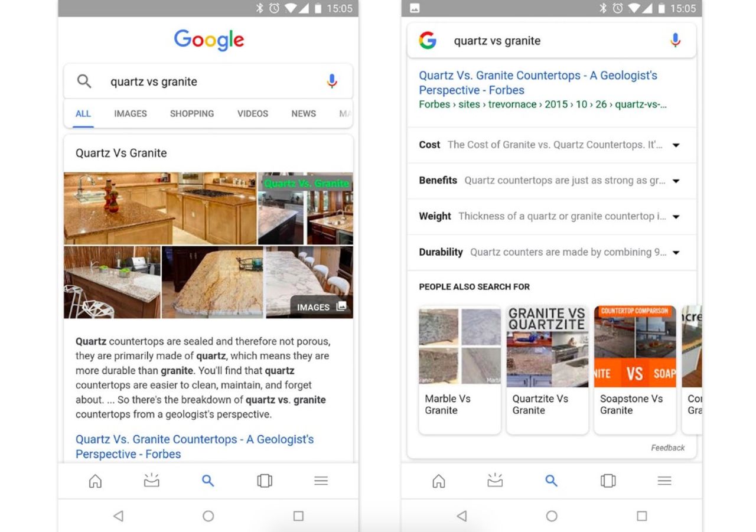
Task: Expand the Weight section chevron
Action: [x=675, y=216]
